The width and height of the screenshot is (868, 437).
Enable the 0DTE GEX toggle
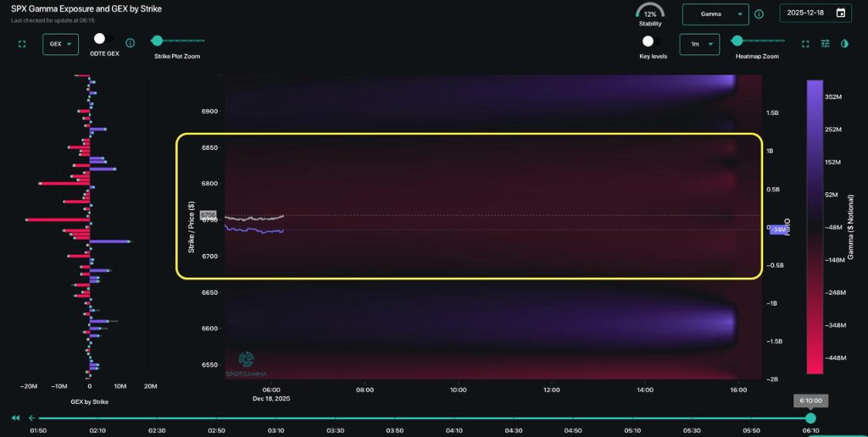pos(103,39)
